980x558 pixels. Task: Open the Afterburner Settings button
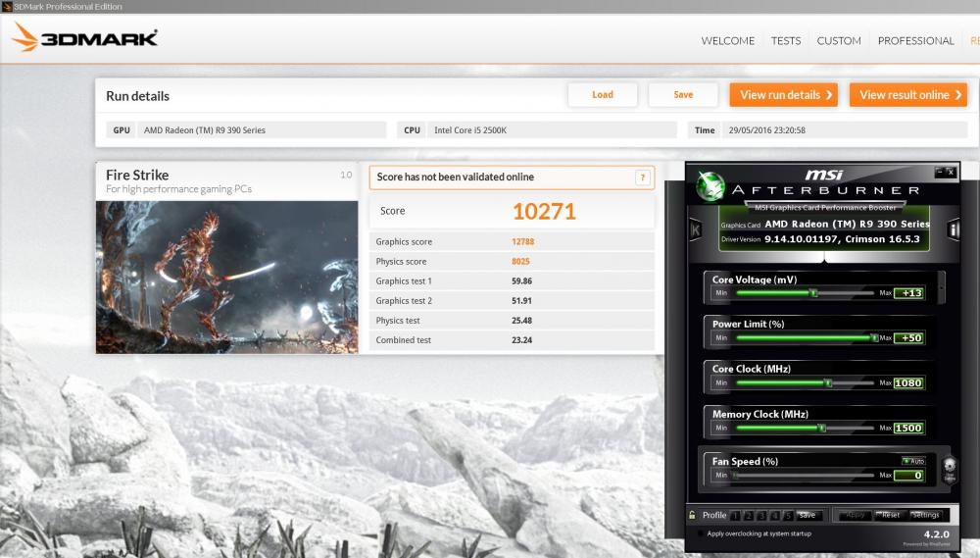click(925, 516)
